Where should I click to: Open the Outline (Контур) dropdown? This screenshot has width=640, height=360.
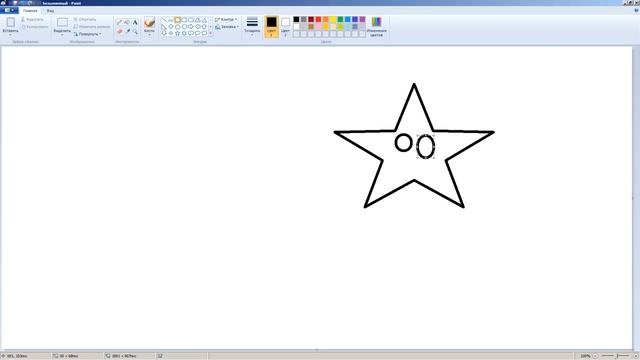226,19
